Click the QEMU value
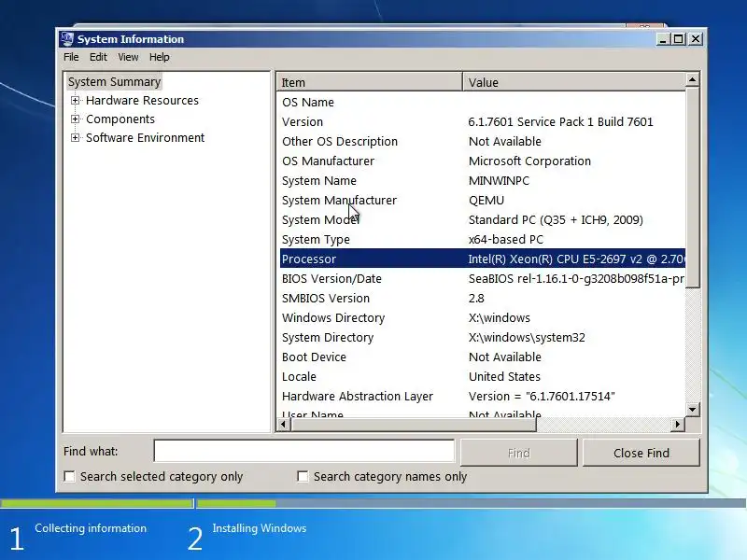The width and height of the screenshot is (747, 560). coord(486,201)
